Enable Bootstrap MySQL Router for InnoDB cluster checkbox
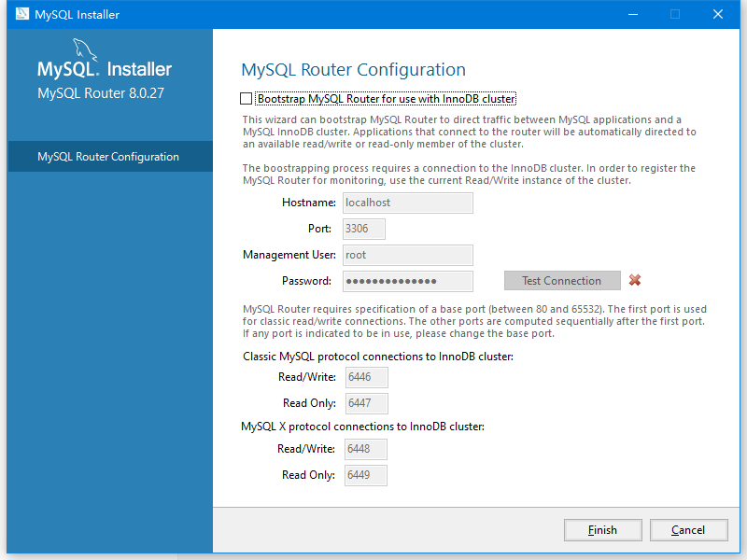Image resolution: width=747 pixels, height=560 pixels. [246, 99]
